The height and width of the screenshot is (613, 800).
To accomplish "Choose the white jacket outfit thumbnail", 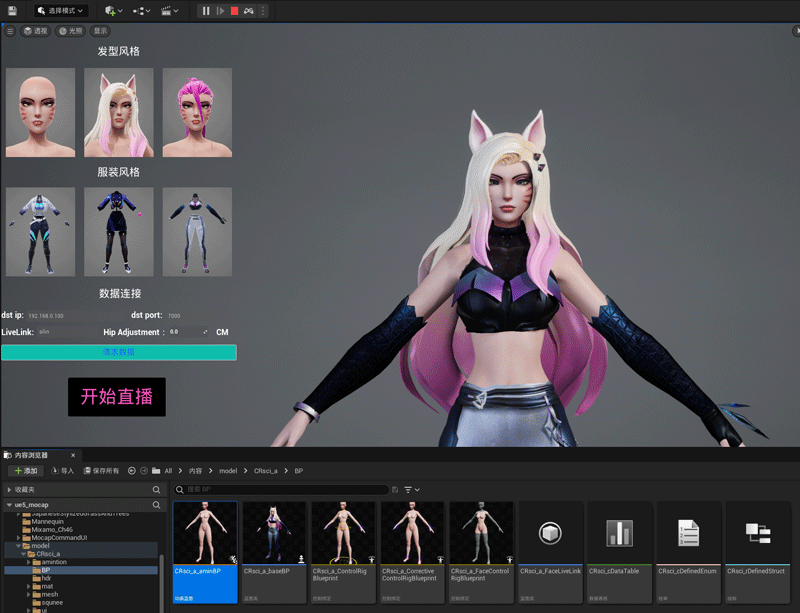I will [40, 232].
